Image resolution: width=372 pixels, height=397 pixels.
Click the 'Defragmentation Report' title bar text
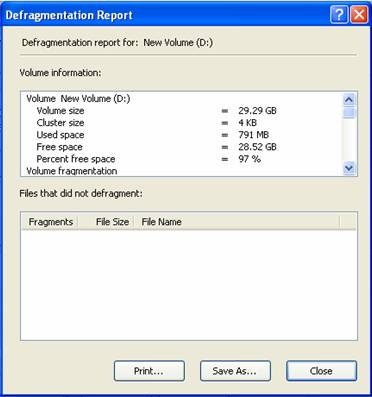(69, 15)
